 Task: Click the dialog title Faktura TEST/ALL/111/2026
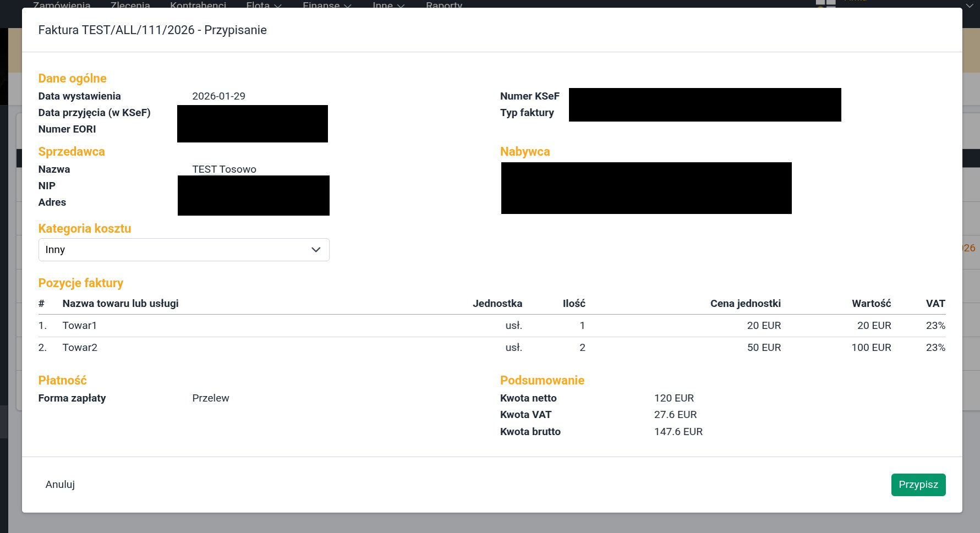coord(152,30)
